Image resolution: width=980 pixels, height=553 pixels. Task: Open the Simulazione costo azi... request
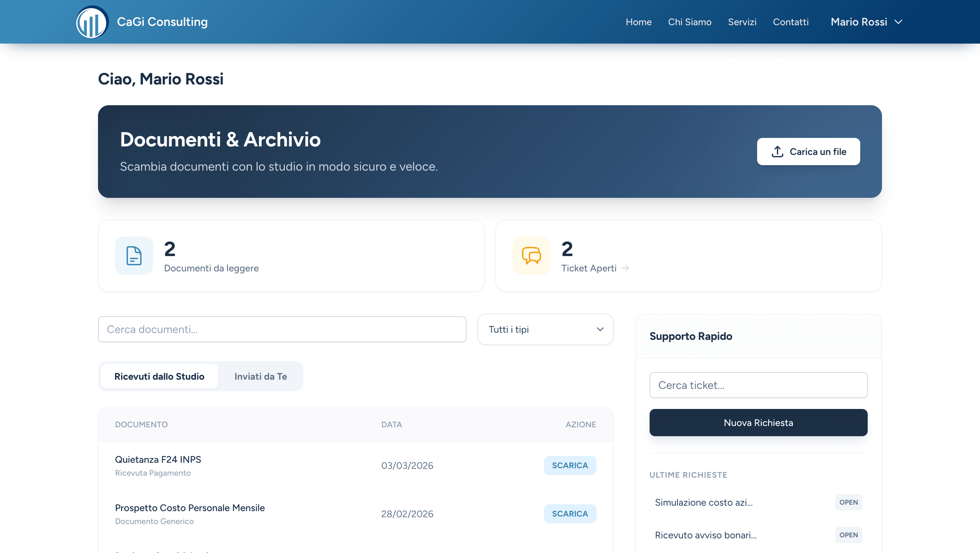point(704,502)
